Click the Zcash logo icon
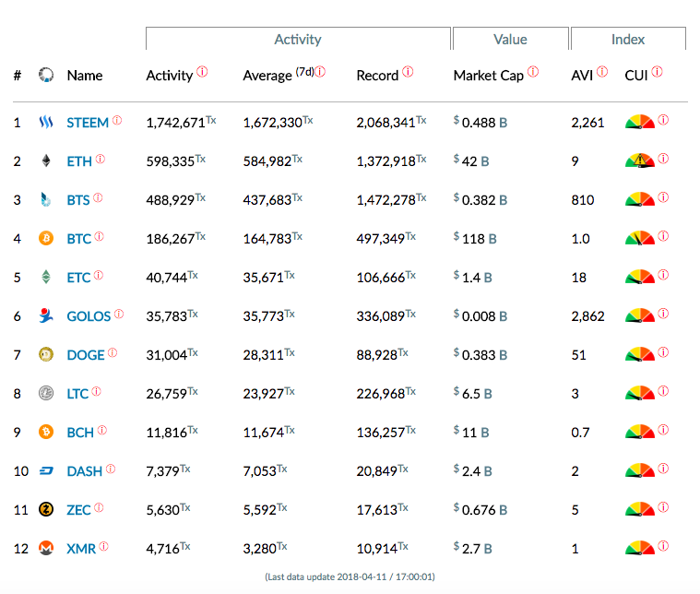The width and height of the screenshot is (700, 594). pos(46,510)
